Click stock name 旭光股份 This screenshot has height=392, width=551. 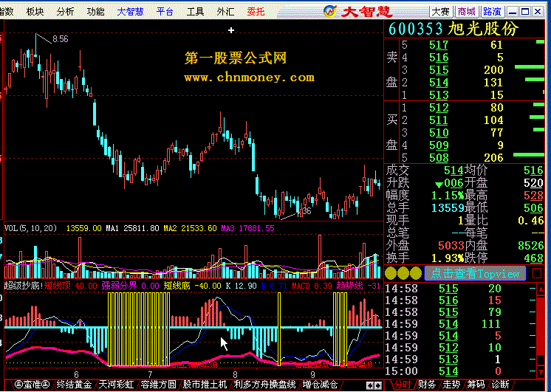click(x=483, y=29)
